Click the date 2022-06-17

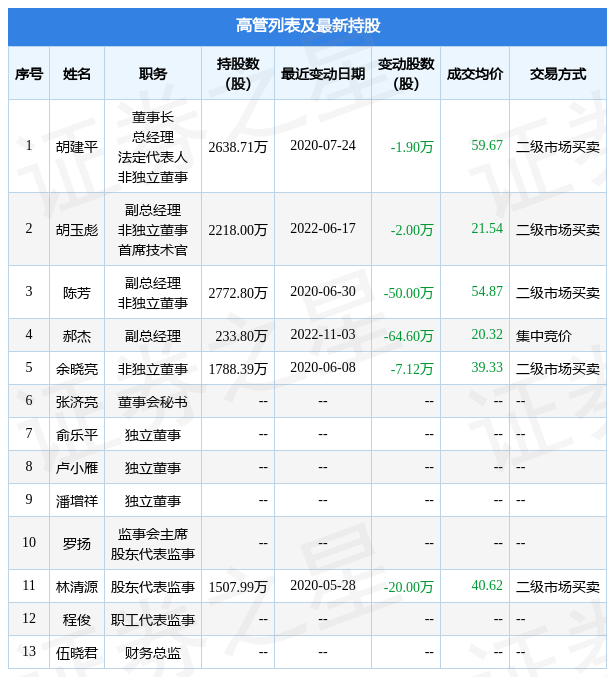pos(323,228)
